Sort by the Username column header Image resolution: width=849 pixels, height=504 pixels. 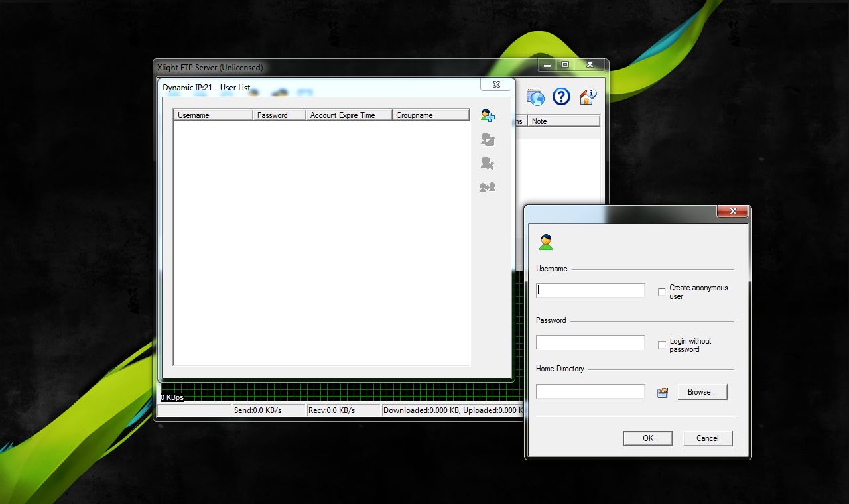click(x=213, y=115)
